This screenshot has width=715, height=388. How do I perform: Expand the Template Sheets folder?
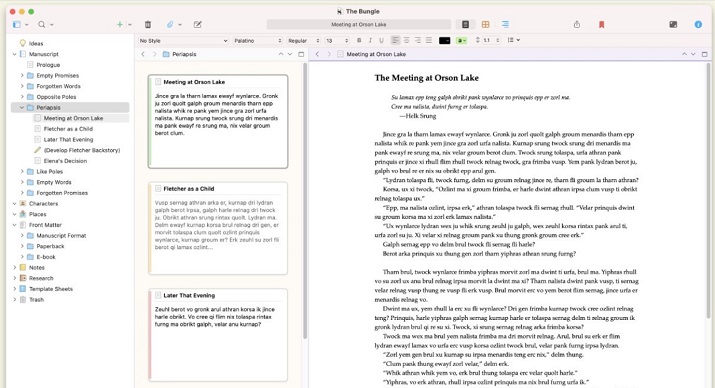15,289
